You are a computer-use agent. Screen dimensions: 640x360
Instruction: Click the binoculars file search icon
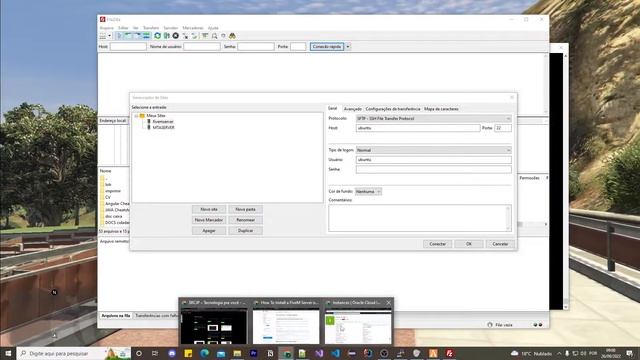pyautogui.click(x=232, y=36)
